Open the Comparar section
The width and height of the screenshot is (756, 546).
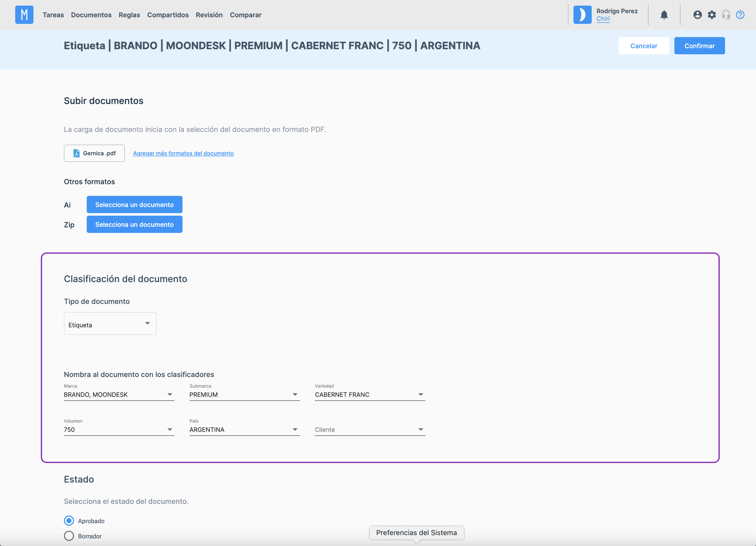pos(246,15)
